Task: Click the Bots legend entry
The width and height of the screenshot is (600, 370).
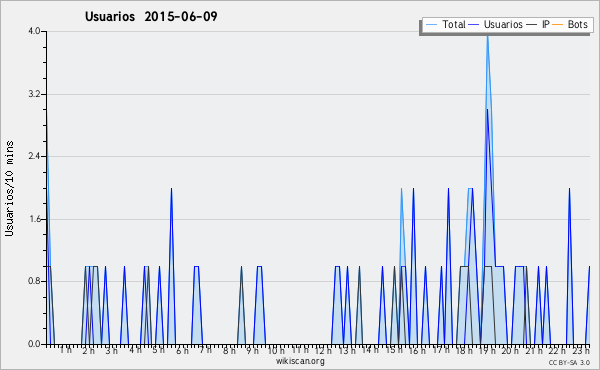Action: (570, 24)
